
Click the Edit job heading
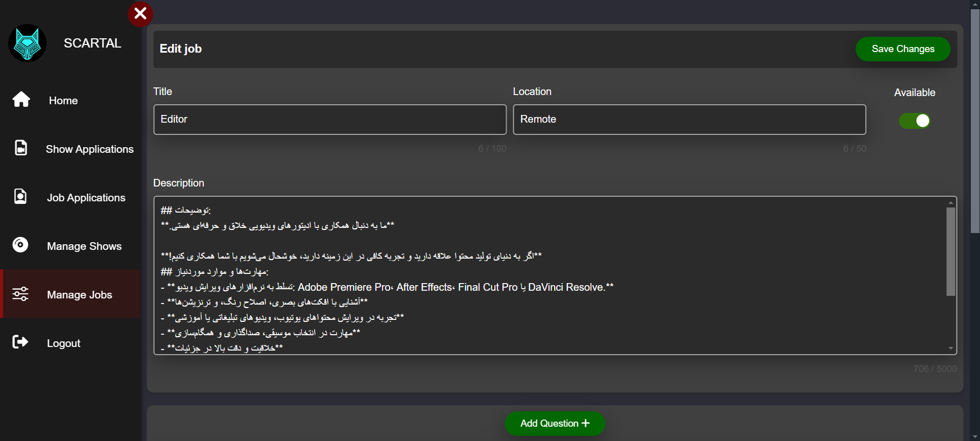181,49
